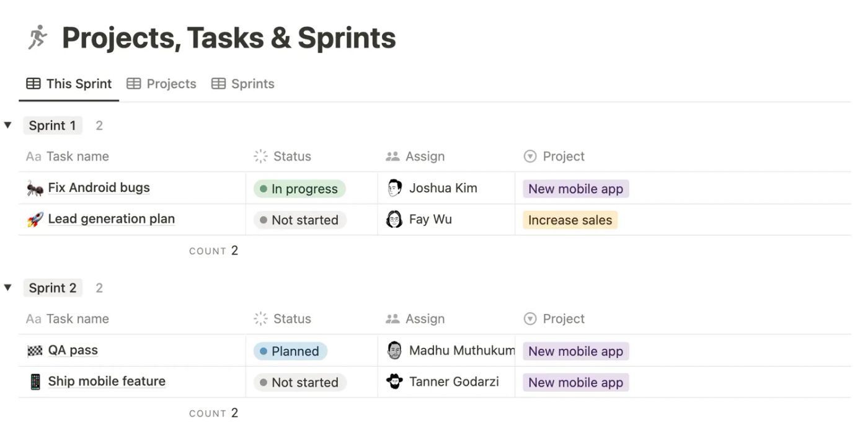Click Joshua Kim's avatar photo
This screenshot has width=868, height=427.
tap(394, 187)
